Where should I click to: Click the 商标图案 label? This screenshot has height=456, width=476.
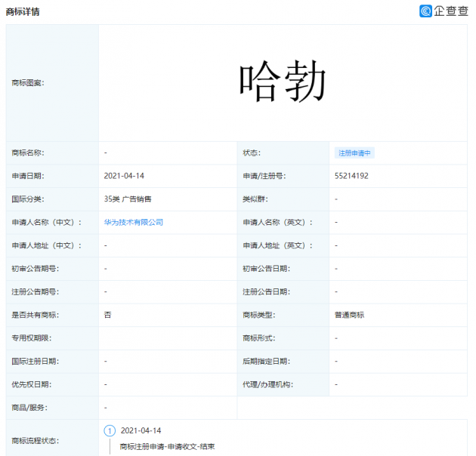point(28,83)
